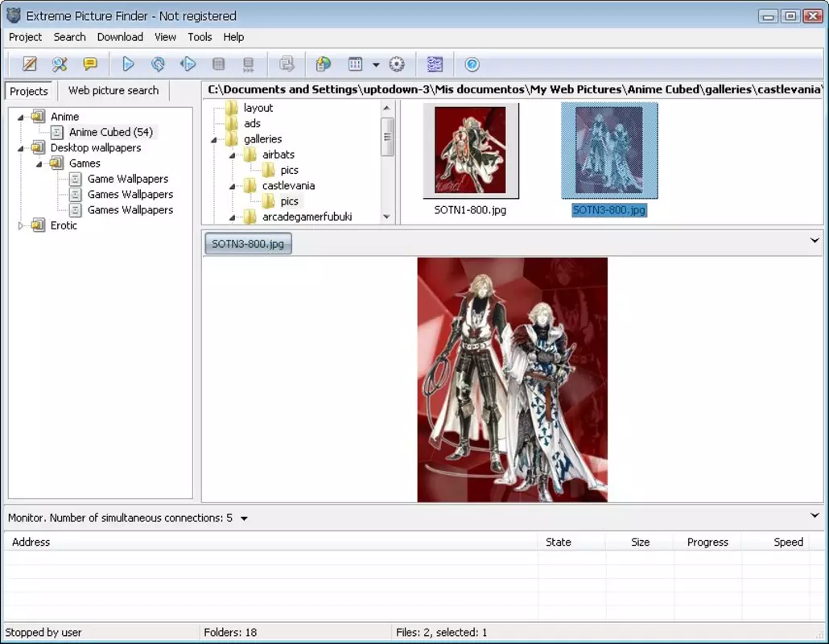This screenshot has width=829, height=644.
Task: Open the Project menu
Action: coord(26,37)
